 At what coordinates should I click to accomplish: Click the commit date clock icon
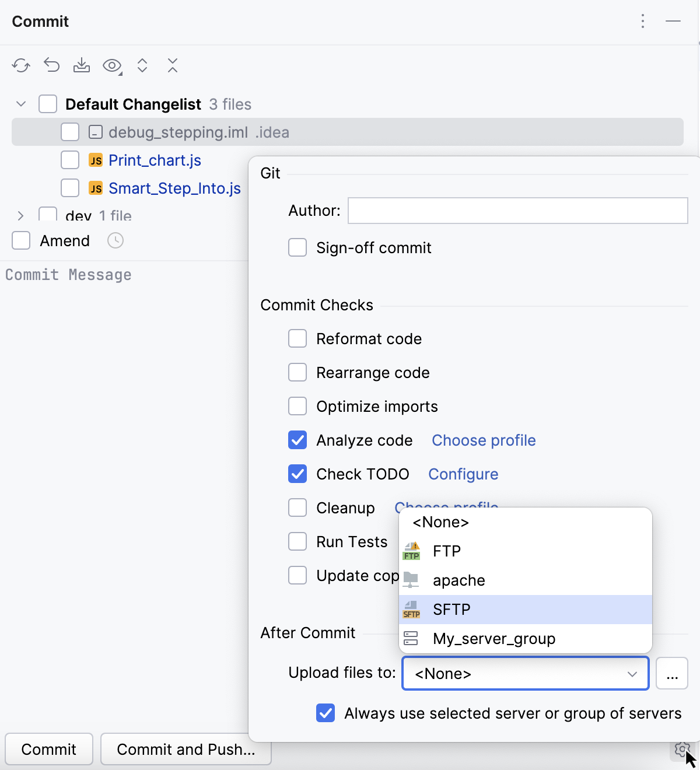[115, 240]
